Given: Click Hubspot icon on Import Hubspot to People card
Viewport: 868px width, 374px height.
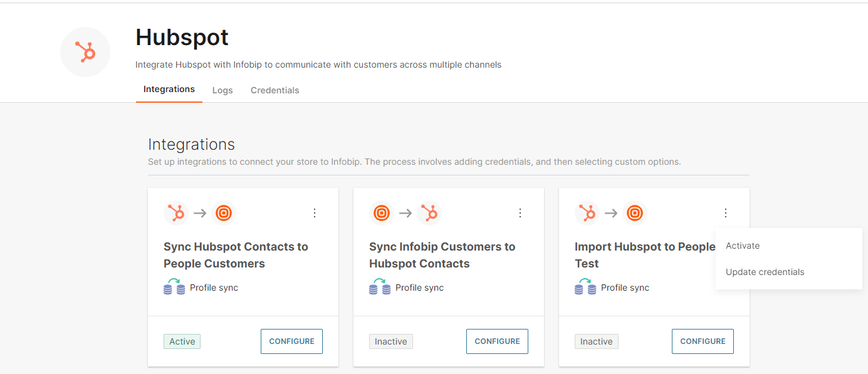Looking at the screenshot, I should click(587, 213).
